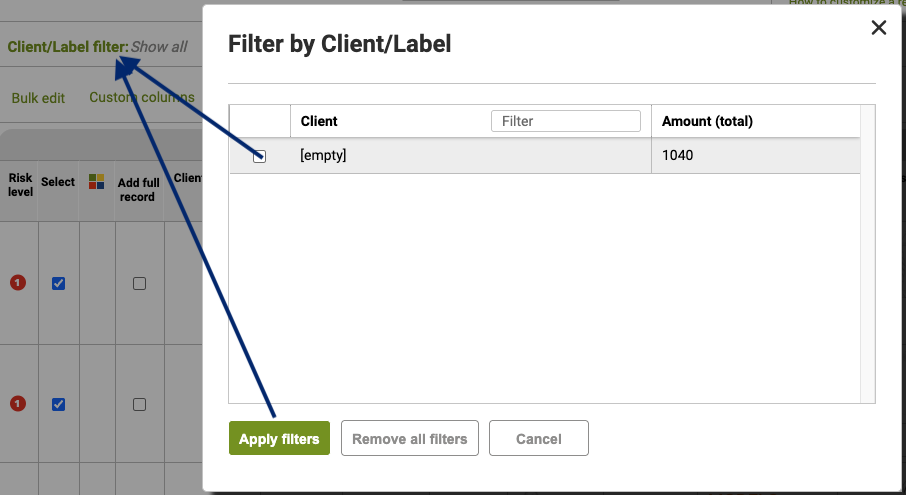Click the second red risk level badge
Image resolution: width=906 pixels, height=495 pixels.
tap(18, 403)
